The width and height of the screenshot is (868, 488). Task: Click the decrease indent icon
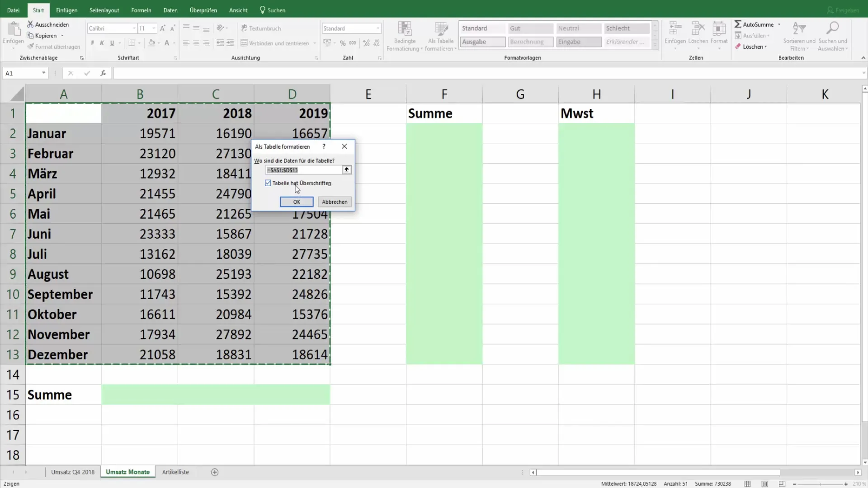coord(220,43)
